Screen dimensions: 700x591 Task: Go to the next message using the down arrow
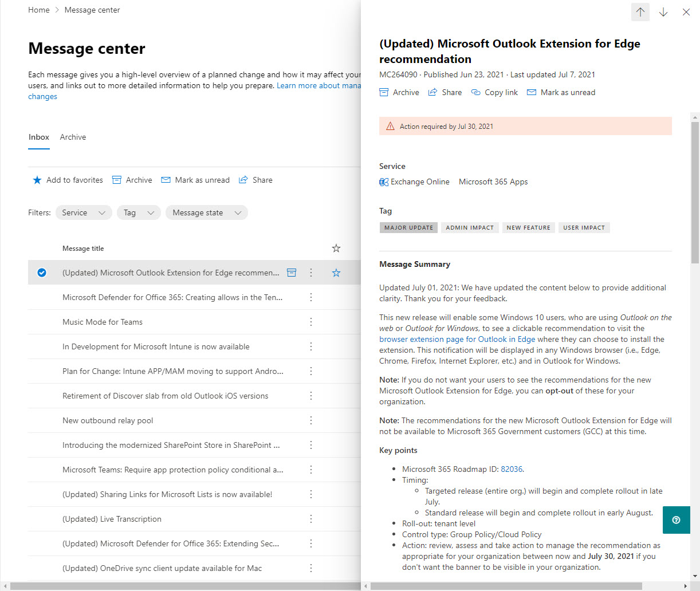tap(663, 11)
